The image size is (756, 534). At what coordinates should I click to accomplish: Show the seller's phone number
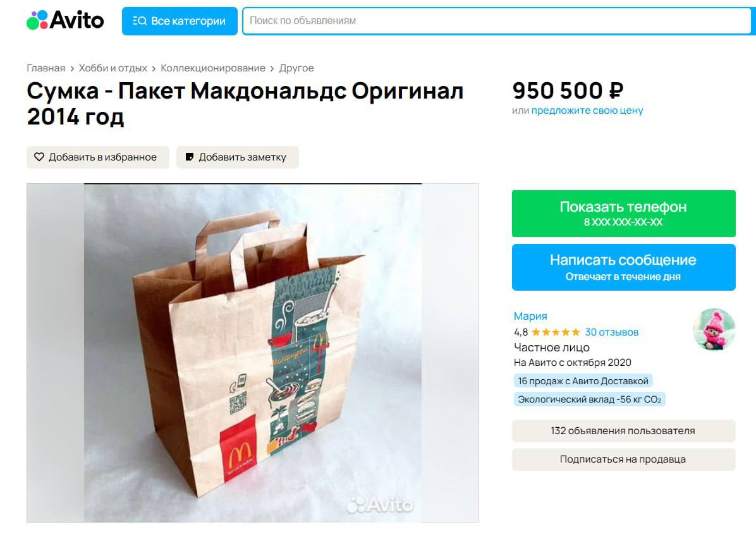click(x=623, y=214)
